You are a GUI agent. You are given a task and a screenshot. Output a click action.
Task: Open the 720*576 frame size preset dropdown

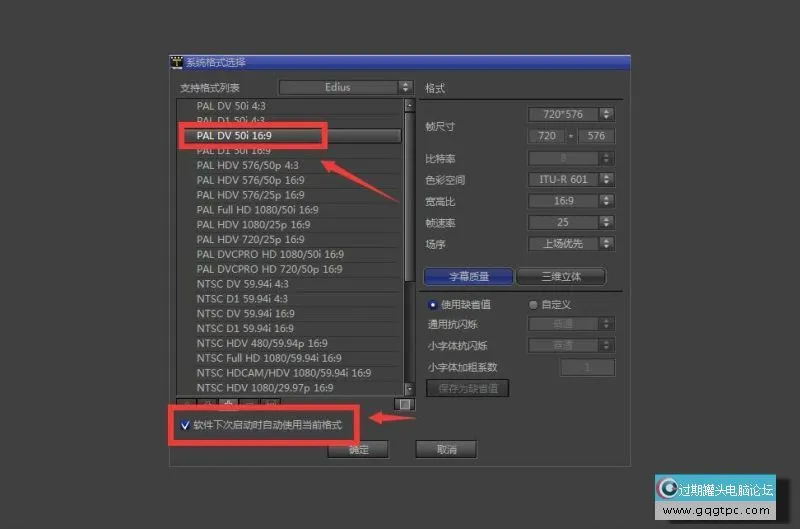pos(570,114)
